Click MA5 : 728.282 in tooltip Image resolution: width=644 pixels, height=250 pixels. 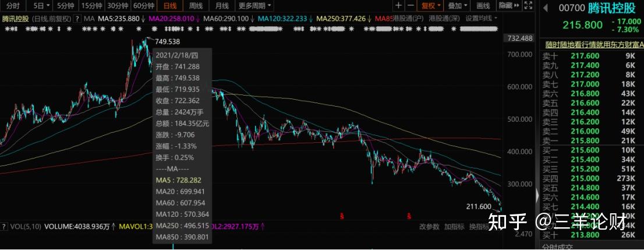pos(179,180)
